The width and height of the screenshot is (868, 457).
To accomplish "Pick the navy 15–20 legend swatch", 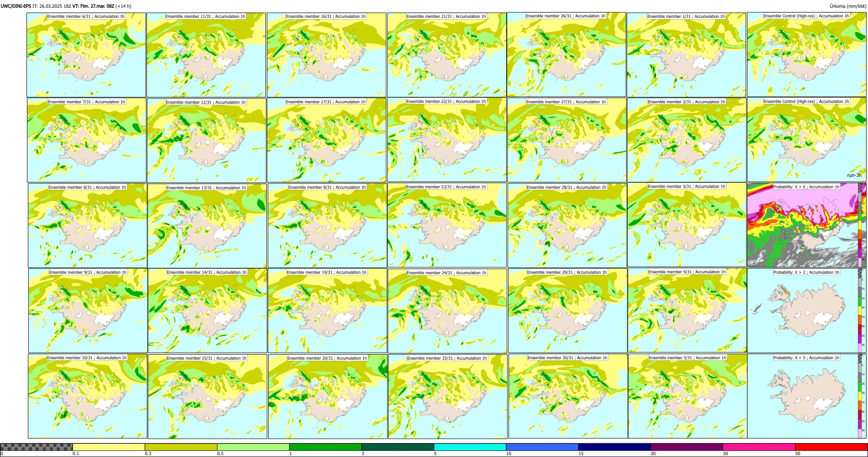I will (614, 447).
